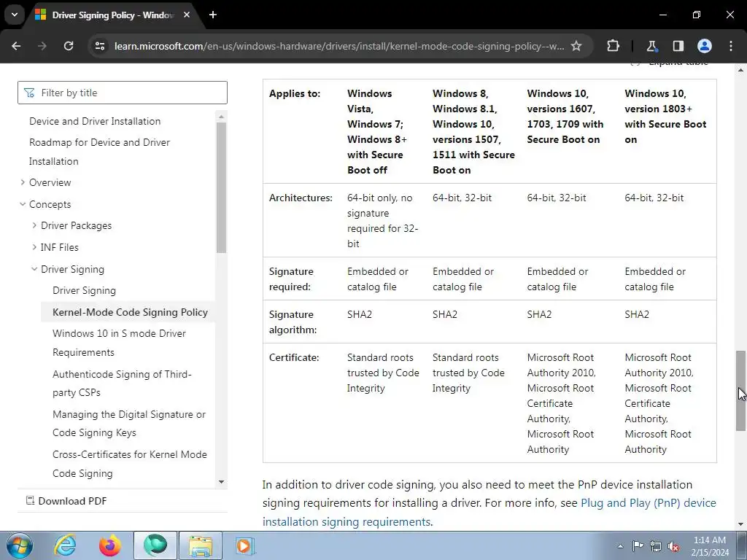Open a new tab with plus icon

(213, 15)
